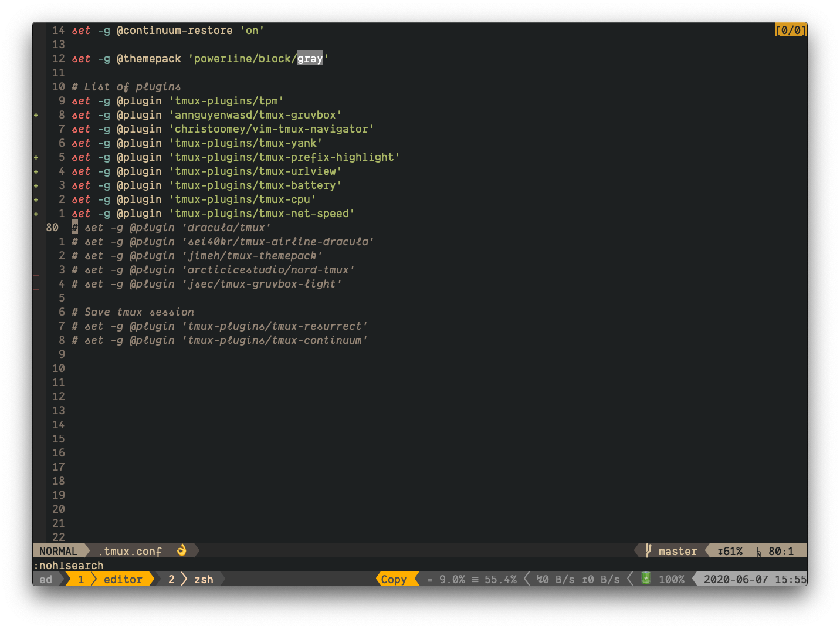The image size is (840, 629).
Task: Click the CPU equals icon before 9.0%
Action: click(429, 580)
